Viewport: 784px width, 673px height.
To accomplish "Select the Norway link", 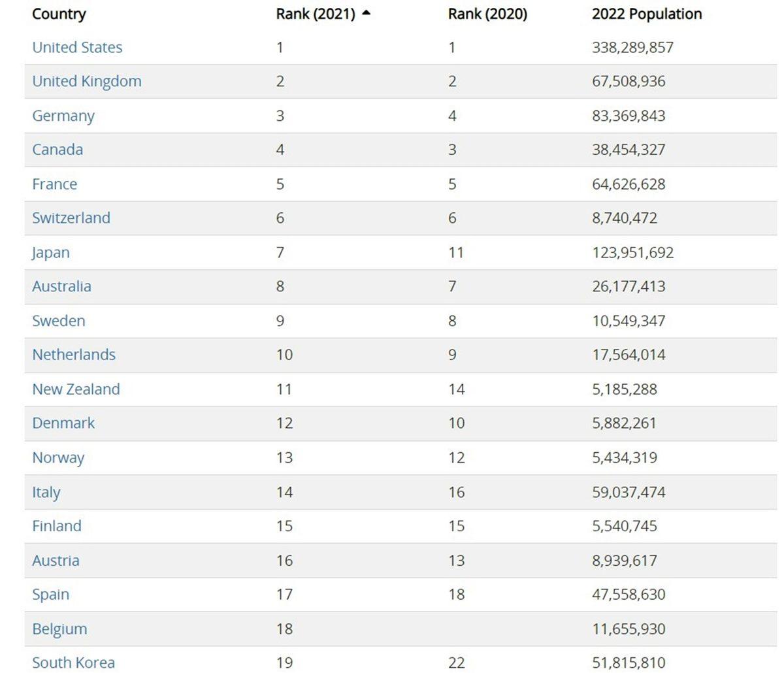I will tap(58, 457).
